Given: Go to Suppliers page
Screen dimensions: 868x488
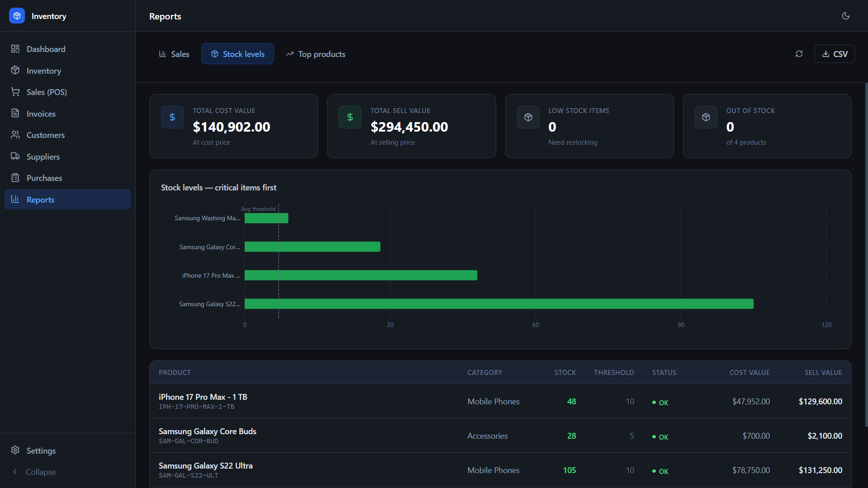Looking at the screenshot, I should (x=67, y=156).
